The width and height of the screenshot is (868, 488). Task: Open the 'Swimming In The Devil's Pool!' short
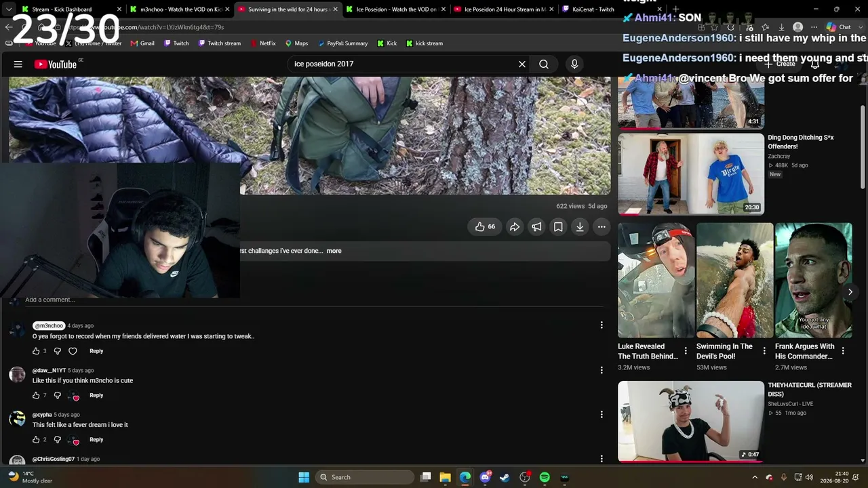point(734,281)
